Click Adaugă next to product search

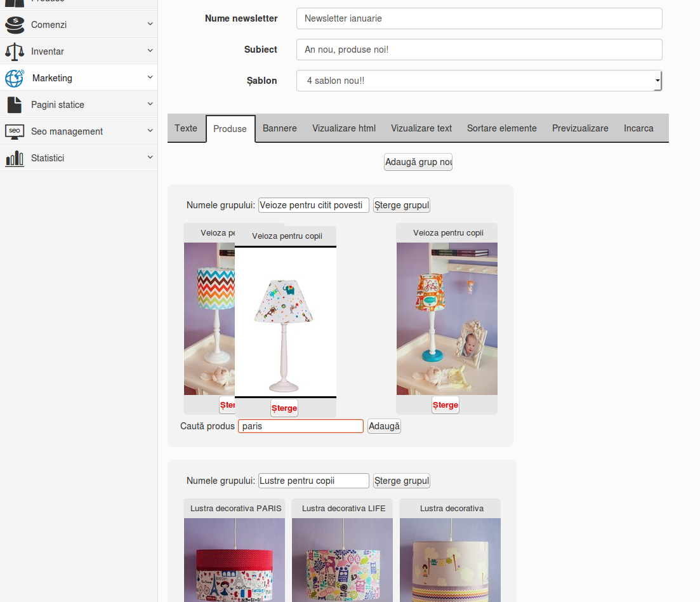click(384, 426)
